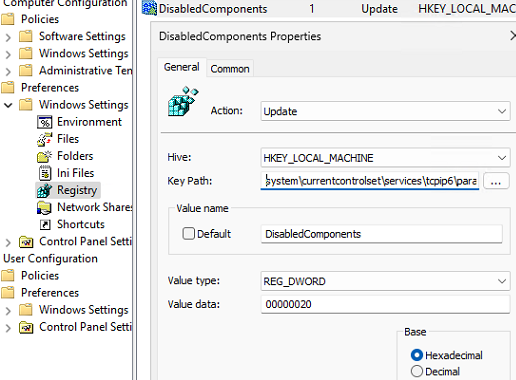Select the Decimal base option

click(417, 371)
